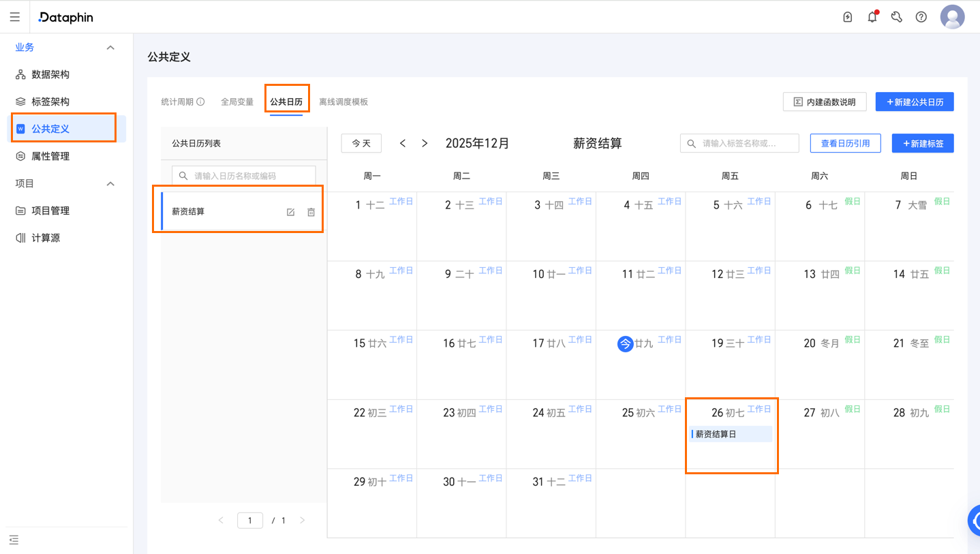Open the wrench tools icon in header
980x554 pixels.
[x=897, y=17]
